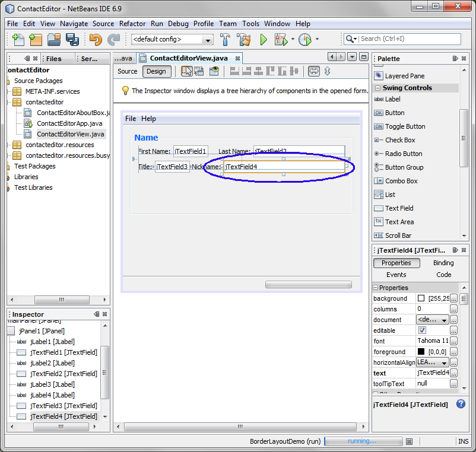
Task: Maximize the editor window icon
Action: 364,57
